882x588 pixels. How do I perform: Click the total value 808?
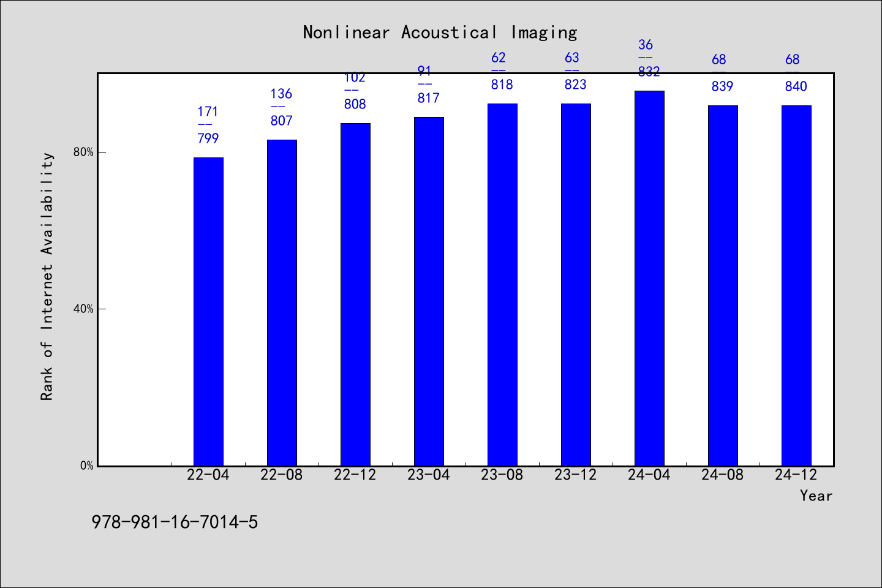click(355, 104)
